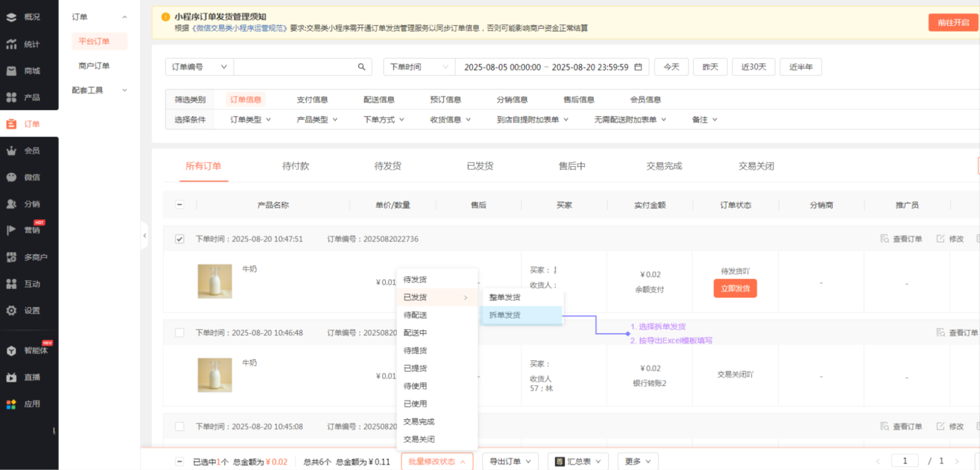Open the 设置 settings gear icon
980x470 pixels.
point(11,310)
